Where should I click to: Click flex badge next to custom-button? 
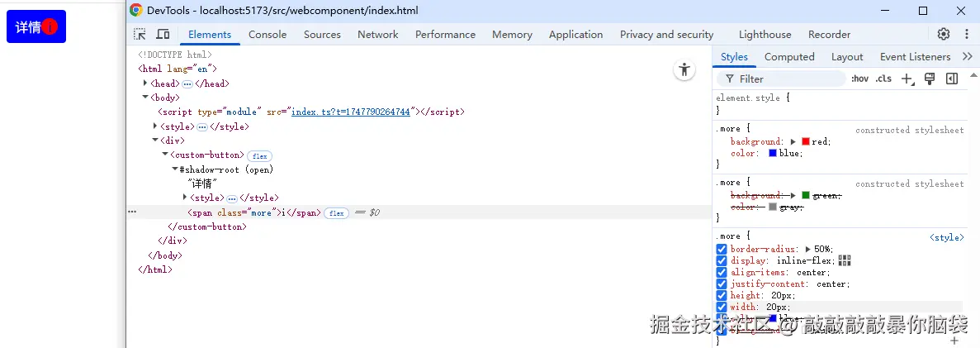pos(259,156)
